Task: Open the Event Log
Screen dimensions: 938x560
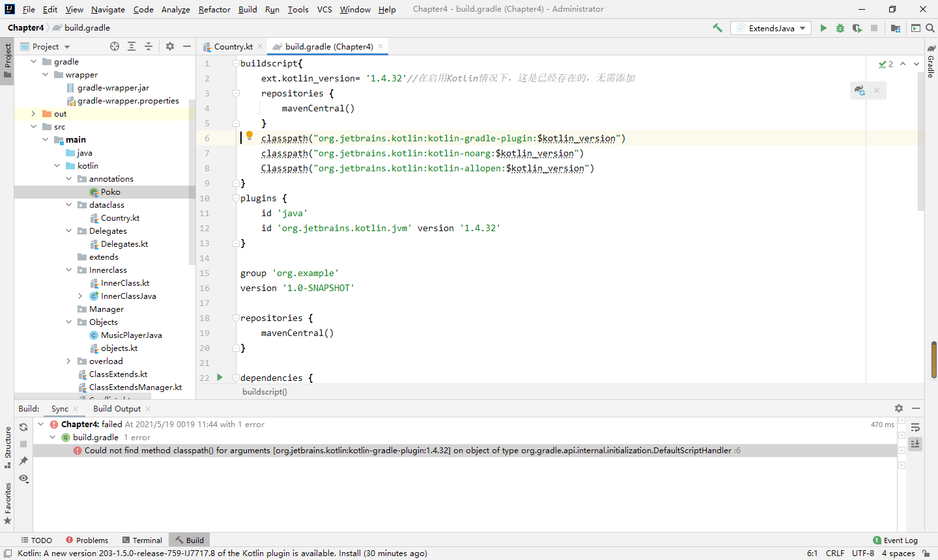Action: (x=895, y=540)
